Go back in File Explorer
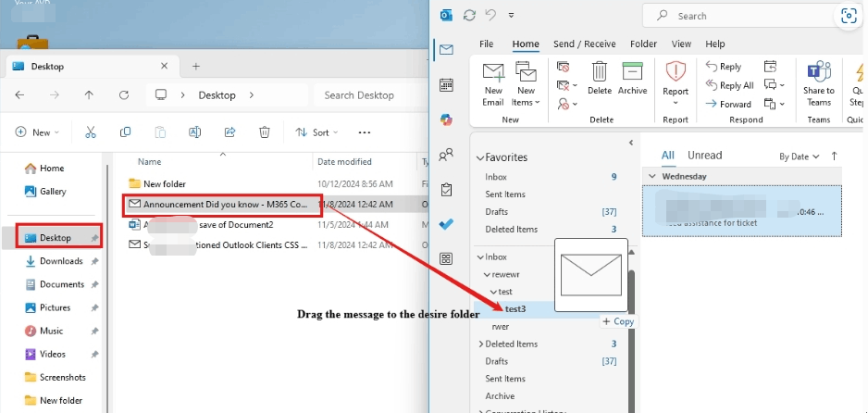Screen dimensions: 868x413 20,95
